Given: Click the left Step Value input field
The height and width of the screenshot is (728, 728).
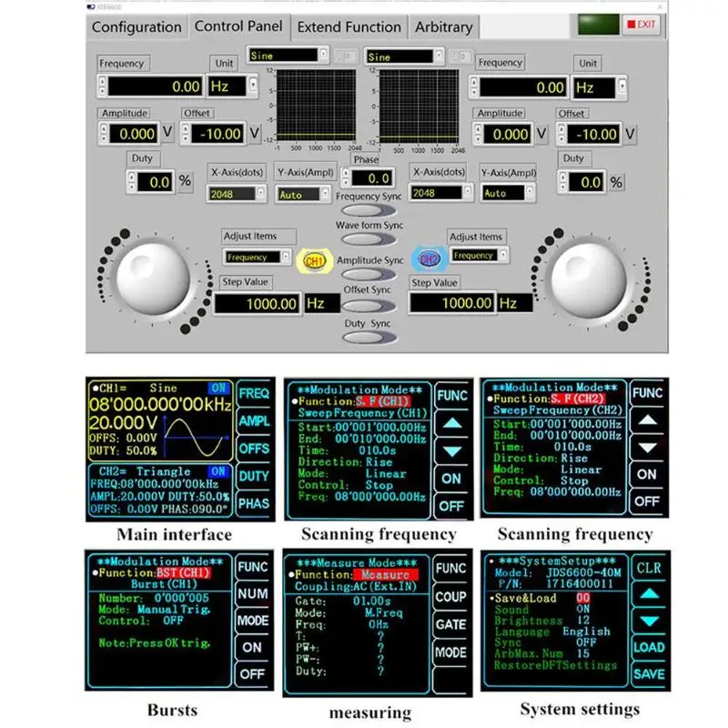Looking at the screenshot, I should [x=257, y=304].
